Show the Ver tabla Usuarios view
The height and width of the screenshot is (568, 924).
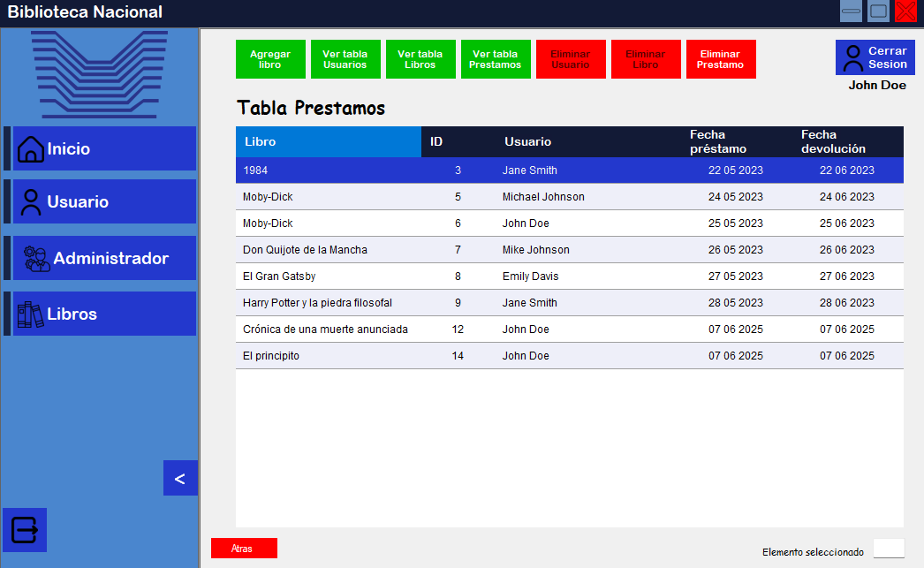coord(345,59)
